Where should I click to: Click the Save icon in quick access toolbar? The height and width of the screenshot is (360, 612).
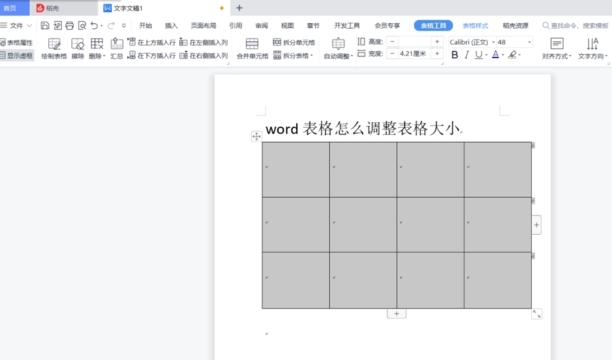(x=45, y=26)
